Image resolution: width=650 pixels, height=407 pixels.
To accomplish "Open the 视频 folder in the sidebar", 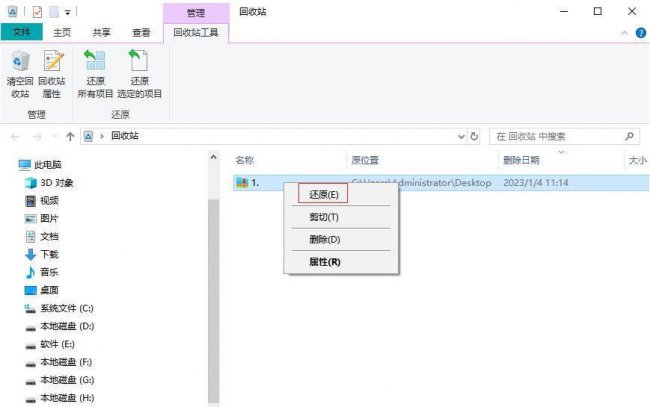I will (x=42, y=201).
